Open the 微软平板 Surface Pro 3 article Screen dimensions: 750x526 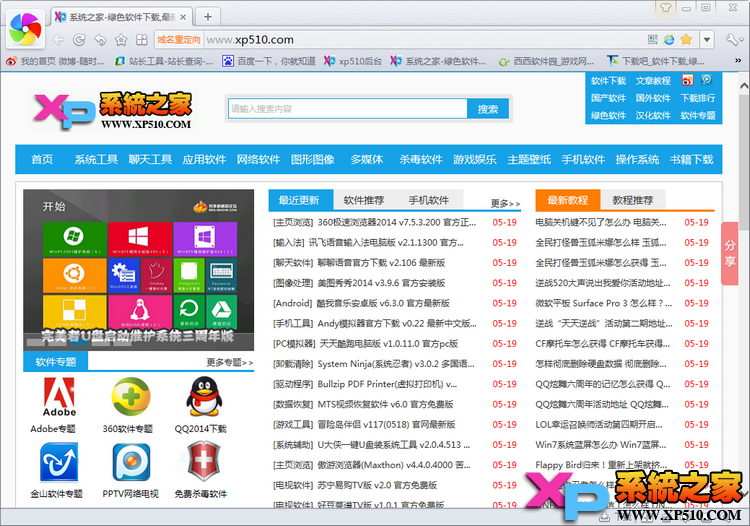pyautogui.click(x=604, y=303)
